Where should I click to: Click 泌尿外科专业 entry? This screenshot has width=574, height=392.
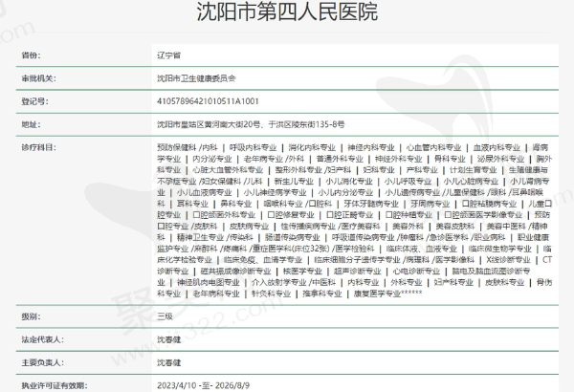500,159
